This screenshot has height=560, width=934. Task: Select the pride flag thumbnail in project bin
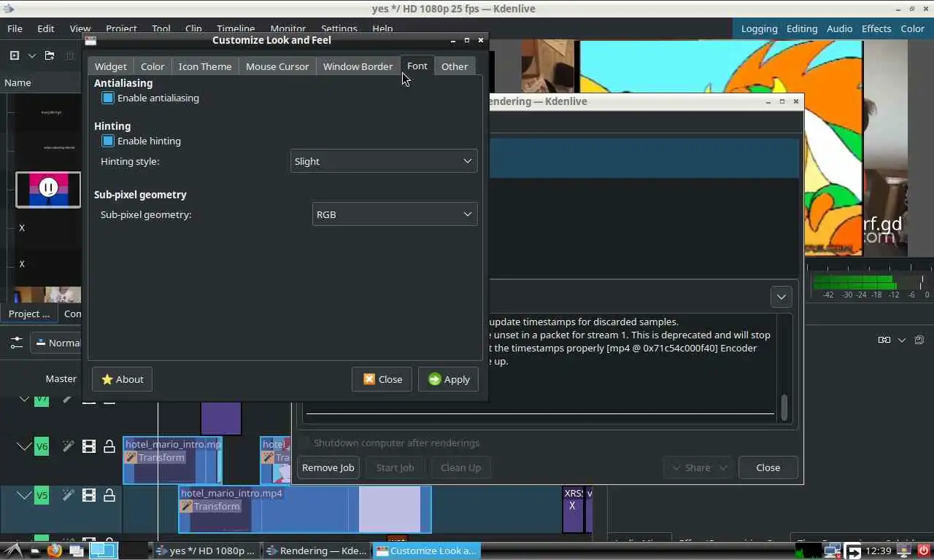pyautogui.click(x=48, y=190)
